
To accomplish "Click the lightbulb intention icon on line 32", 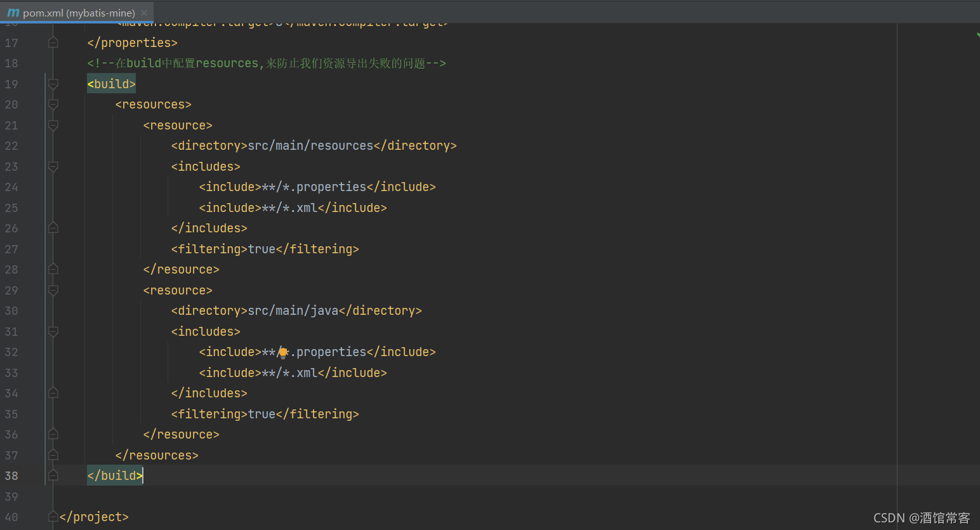I will click(283, 352).
